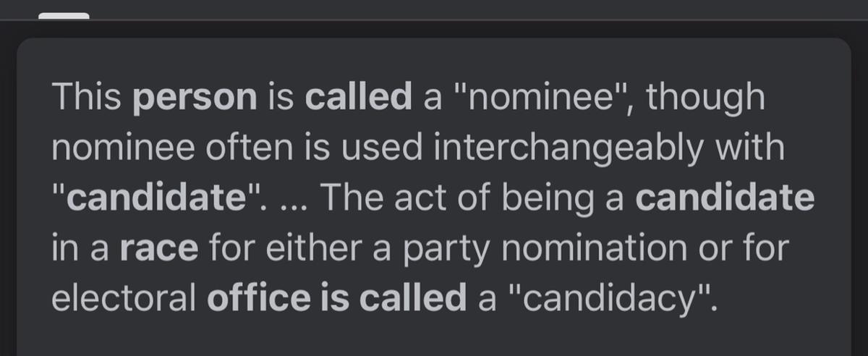Click the word "electoral" in the last line
The image size is (868, 356).
tap(123, 297)
